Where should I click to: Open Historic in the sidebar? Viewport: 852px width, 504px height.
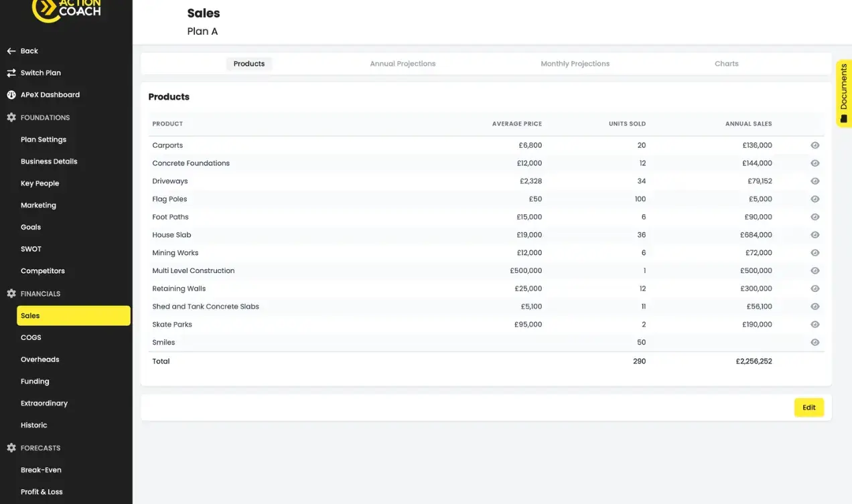[34, 425]
